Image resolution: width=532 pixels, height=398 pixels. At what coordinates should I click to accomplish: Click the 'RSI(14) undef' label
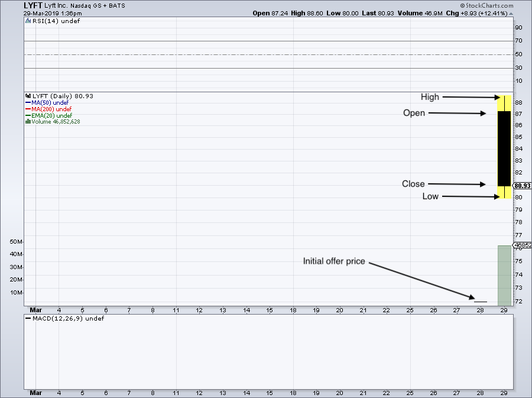pyautogui.click(x=56, y=21)
